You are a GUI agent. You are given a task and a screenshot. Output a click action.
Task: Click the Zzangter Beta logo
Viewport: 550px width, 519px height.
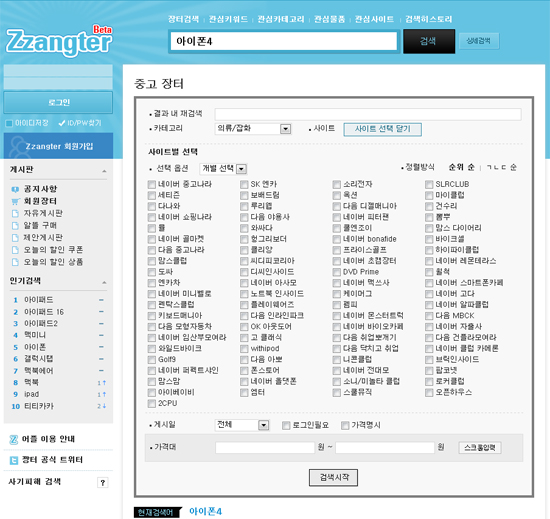[59, 41]
